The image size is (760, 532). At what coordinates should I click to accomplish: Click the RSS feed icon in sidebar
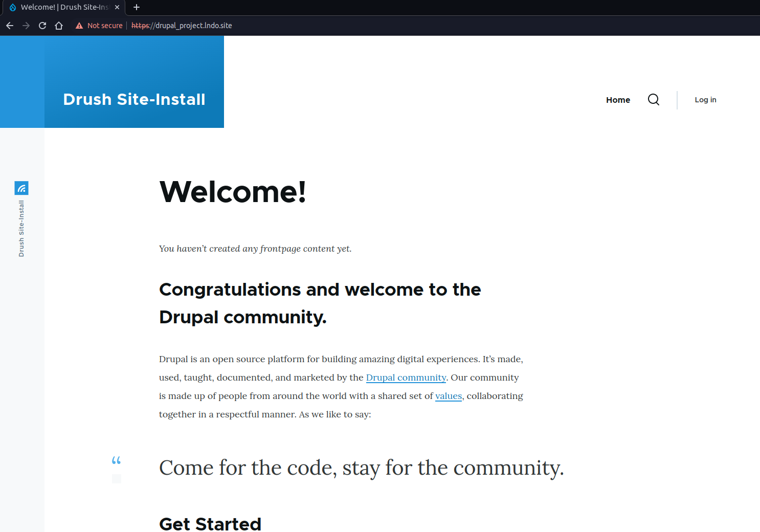(x=21, y=188)
